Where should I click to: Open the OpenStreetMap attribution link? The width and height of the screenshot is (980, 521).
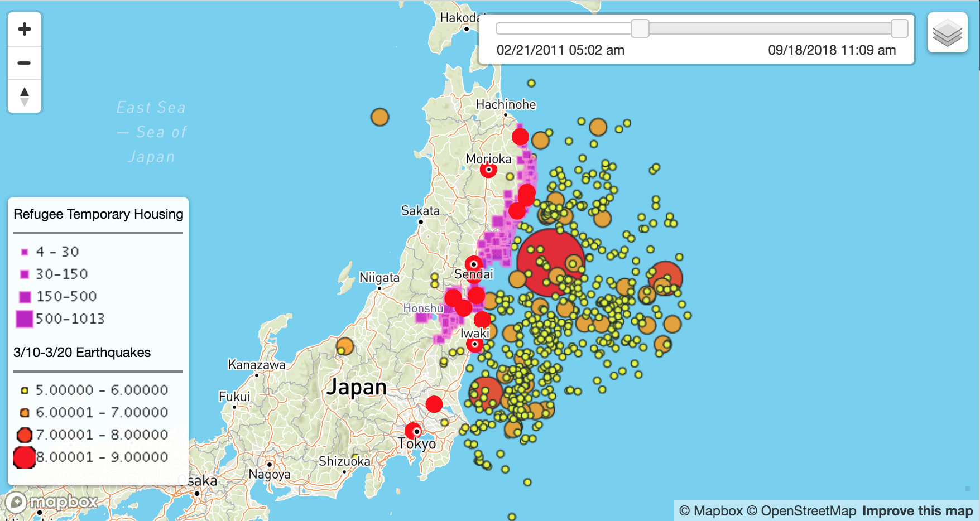[801, 511]
